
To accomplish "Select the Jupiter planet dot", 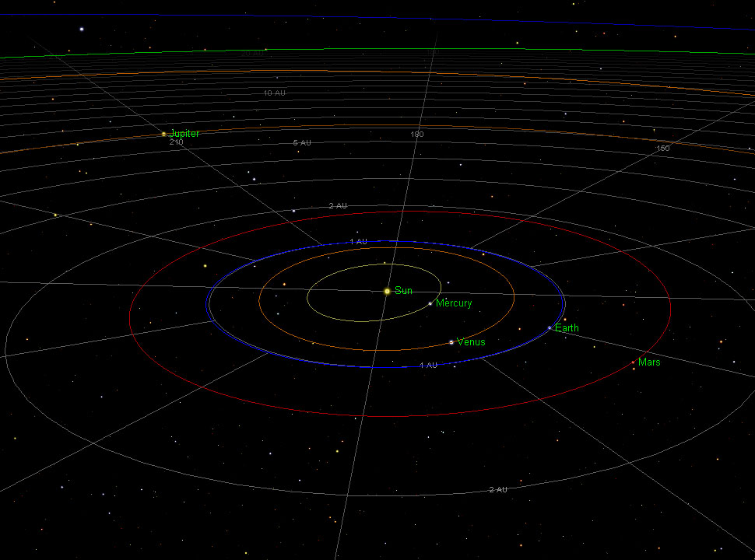I will pyautogui.click(x=163, y=135).
